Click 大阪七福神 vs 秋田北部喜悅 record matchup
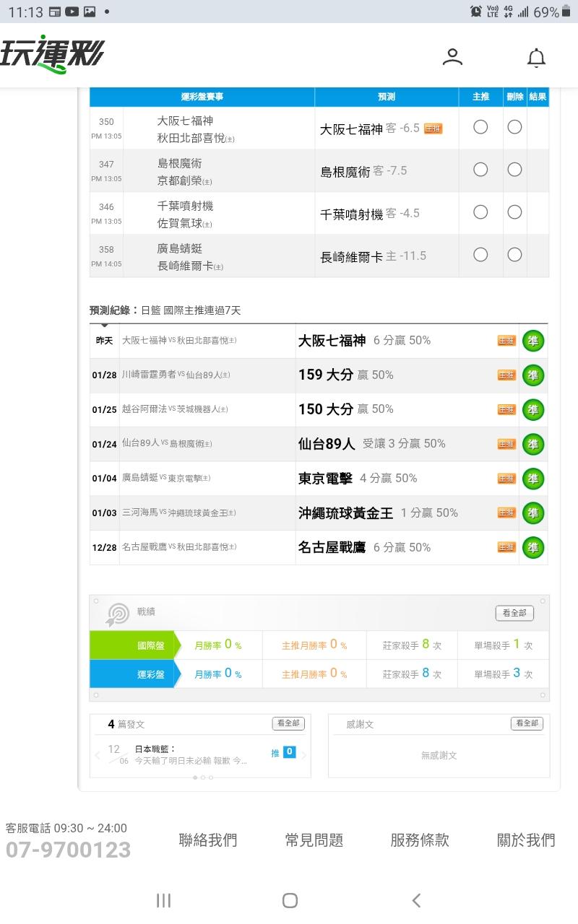The height and width of the screenshot is (924, 578). (180, 340)
